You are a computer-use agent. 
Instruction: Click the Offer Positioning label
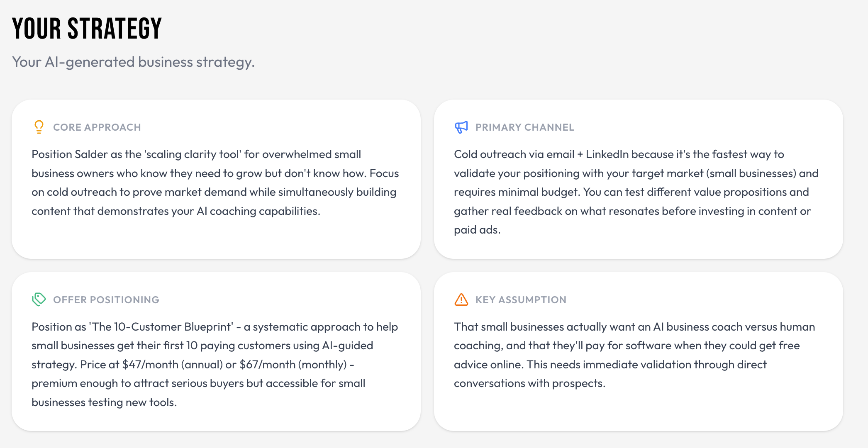pos(106,300)
